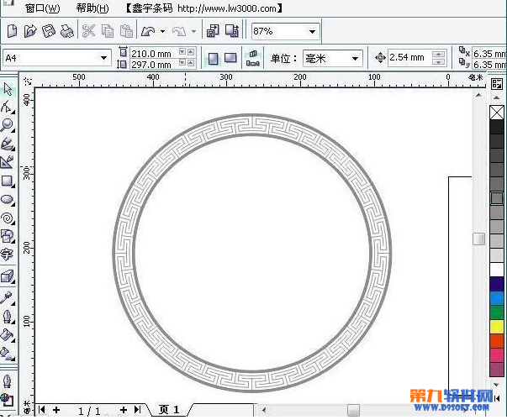Open the units dropdown showing 毫米
The height and width of the screenshot is (420, 507).
355,59
